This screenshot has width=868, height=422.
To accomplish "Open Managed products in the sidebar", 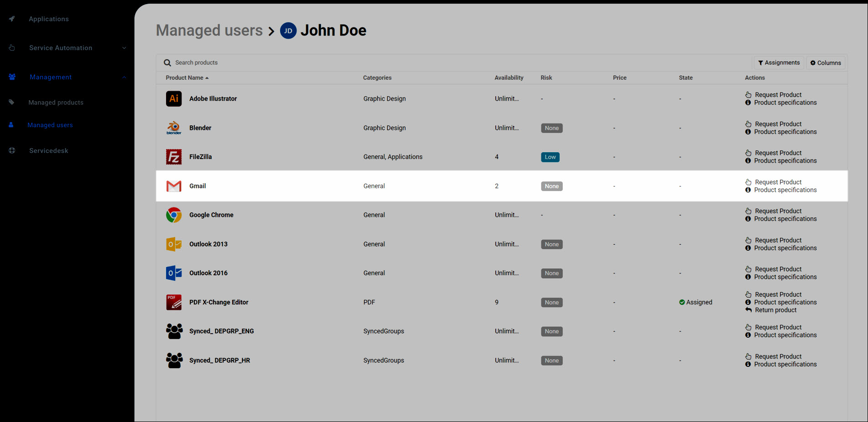I will tap(56, 103).
